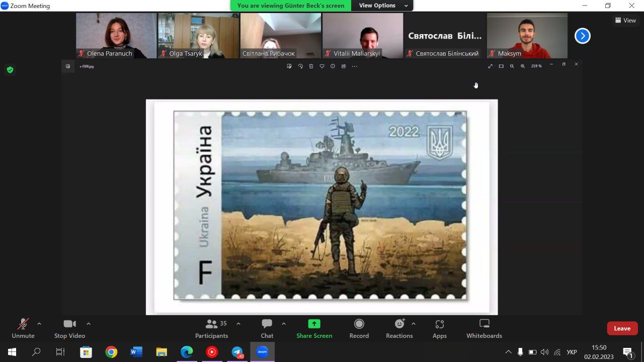The height and width of the screenshot is (362, 644).
Task: Open Reactions smiley menu
Action: [x=399, y=329]
